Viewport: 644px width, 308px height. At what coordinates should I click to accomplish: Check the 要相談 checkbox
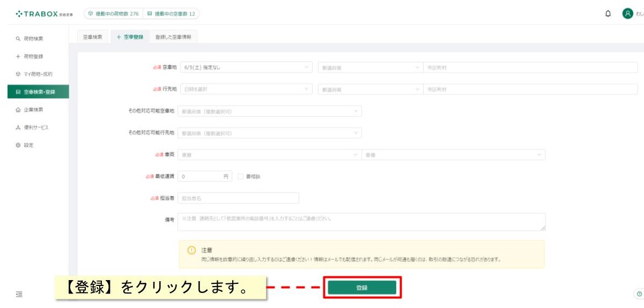pos(240,176)
